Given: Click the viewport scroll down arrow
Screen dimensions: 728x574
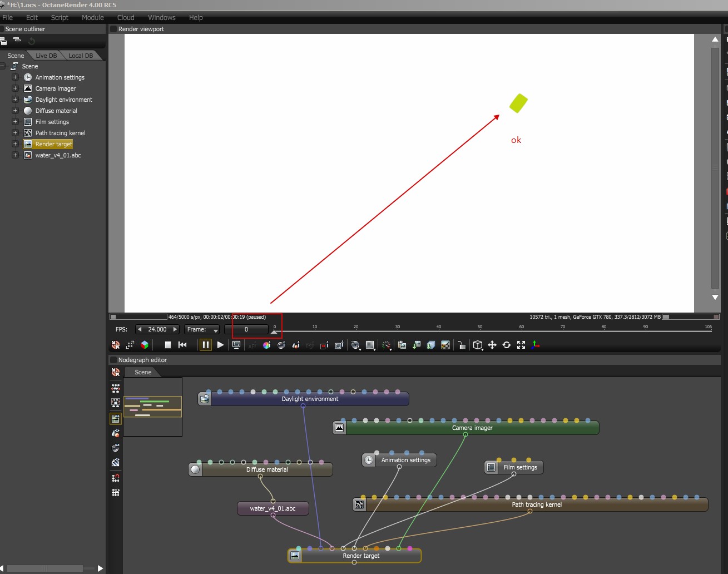Looking at the screenshot, I should pos(715,297).
